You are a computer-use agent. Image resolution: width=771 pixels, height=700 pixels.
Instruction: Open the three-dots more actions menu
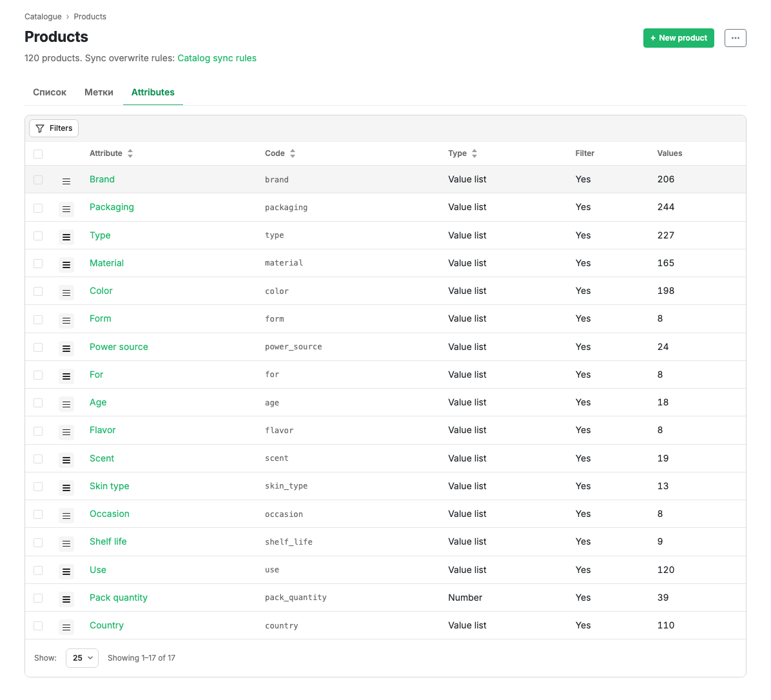click(735, 38)
